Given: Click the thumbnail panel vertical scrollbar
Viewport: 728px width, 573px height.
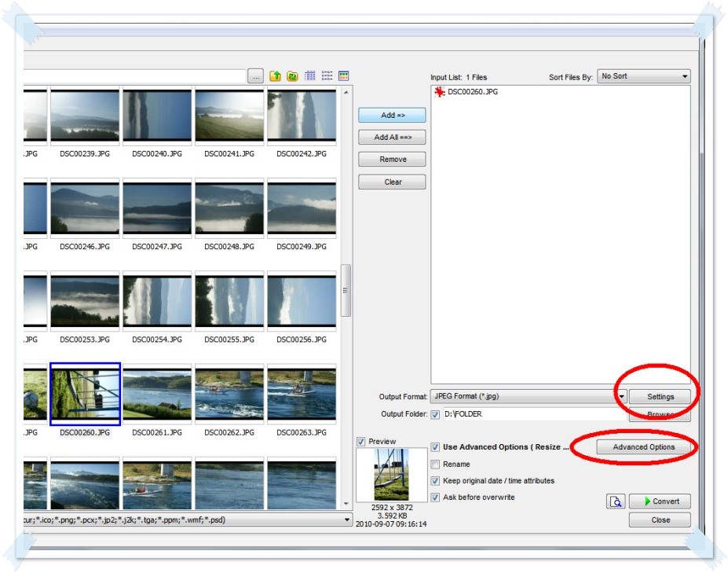Looking at the screenshot, I should [345, 291].
